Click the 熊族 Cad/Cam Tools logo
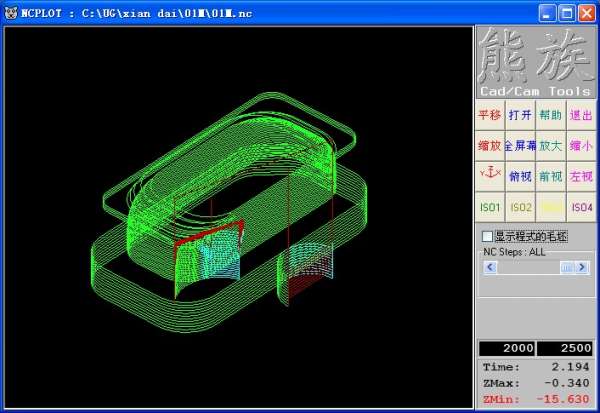 click(x=536, y=62)
